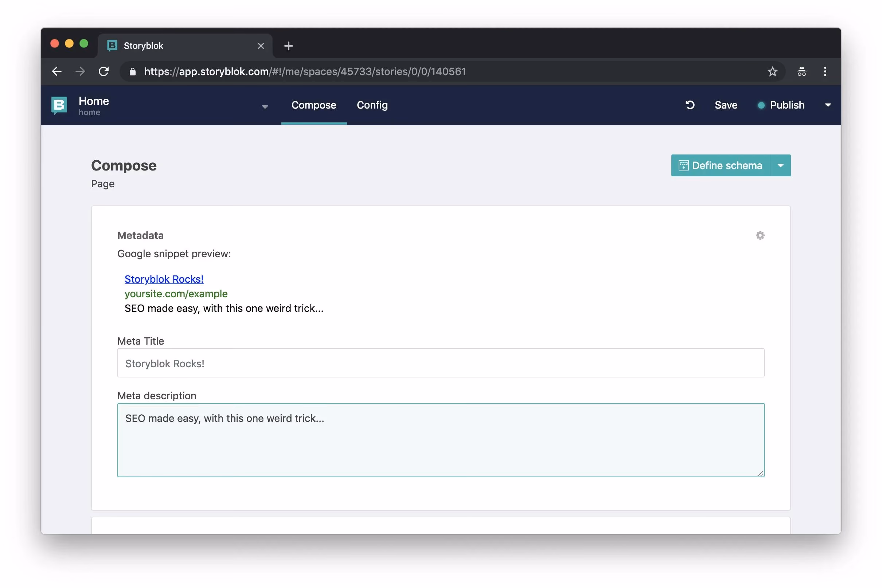Image resolution: width=882 pixels, height=588 pixels.
Task: Open the Metadata settings gear
Action: 760,235
